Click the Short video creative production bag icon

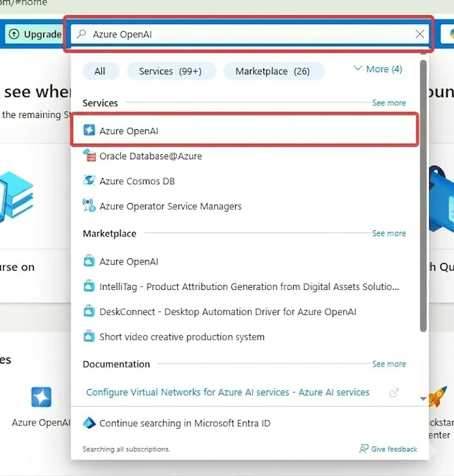pos(89,336)
